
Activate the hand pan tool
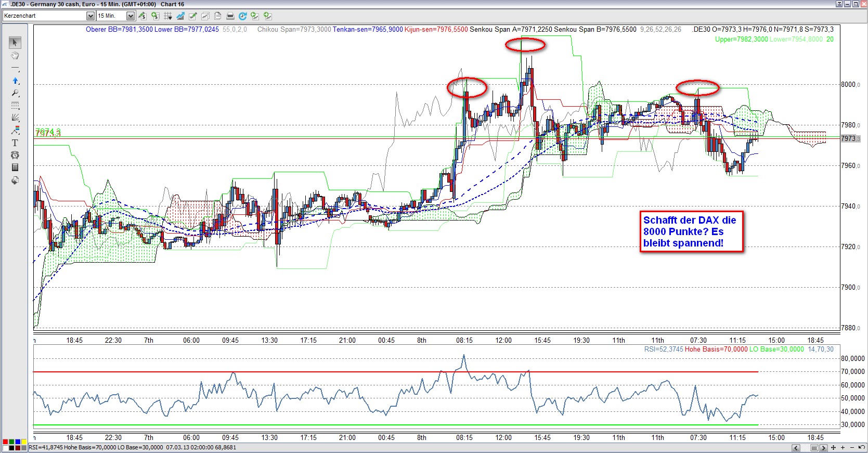(x=15, y=56)
